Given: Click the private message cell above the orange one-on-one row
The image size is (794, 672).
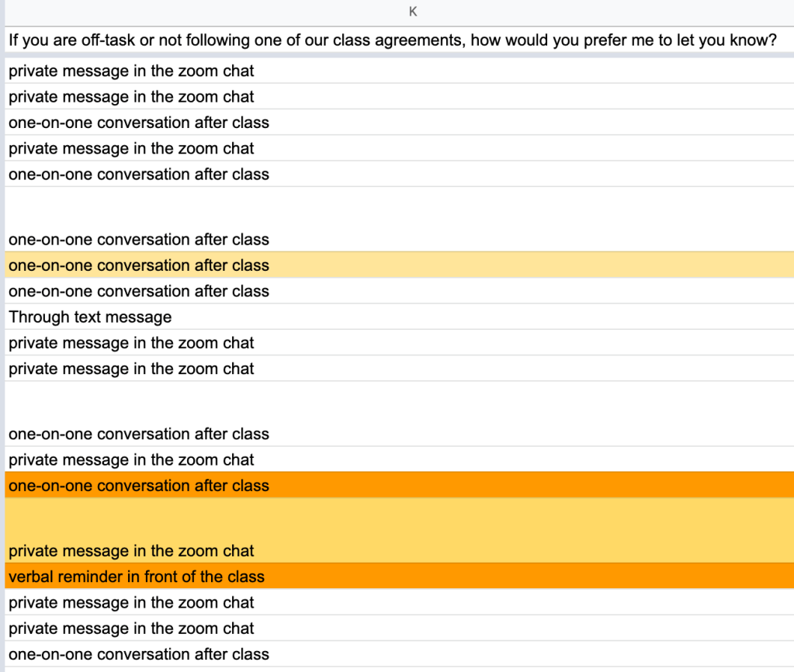Looking at the screenshot, I should point(131,460).
